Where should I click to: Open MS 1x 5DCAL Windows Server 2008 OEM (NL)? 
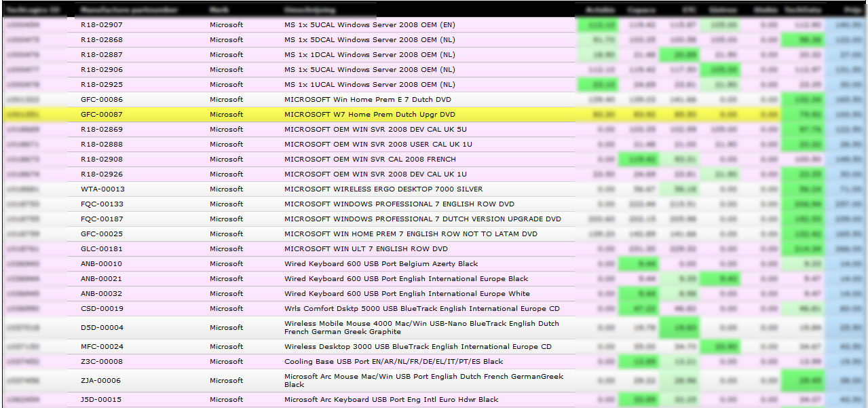(x=370, y=40)
